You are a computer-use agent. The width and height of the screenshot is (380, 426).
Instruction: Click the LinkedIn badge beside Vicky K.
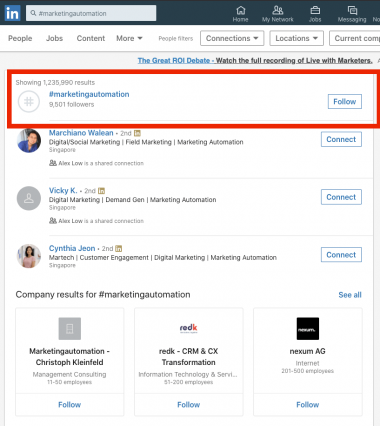click(x=101, y=191)
